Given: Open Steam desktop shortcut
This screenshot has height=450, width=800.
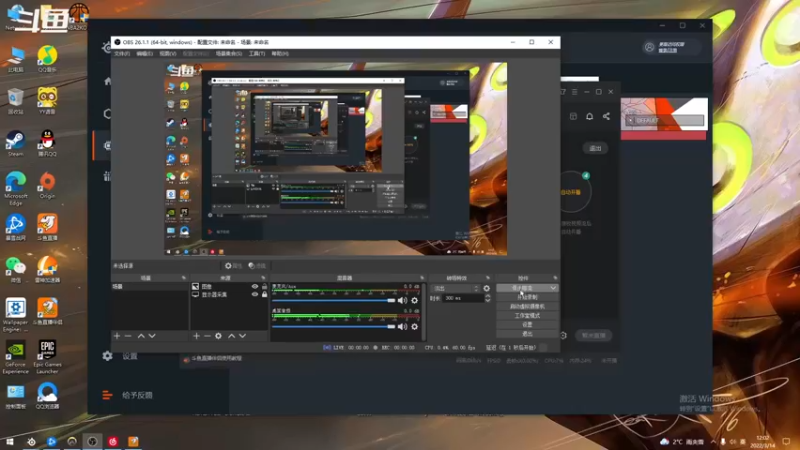Looking at the screenshot, I should click(x=15, y=143).
